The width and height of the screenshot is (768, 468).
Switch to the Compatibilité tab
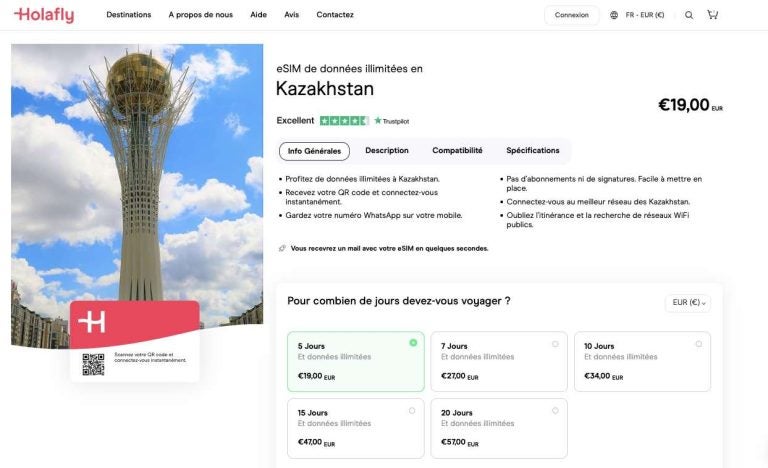457,150
